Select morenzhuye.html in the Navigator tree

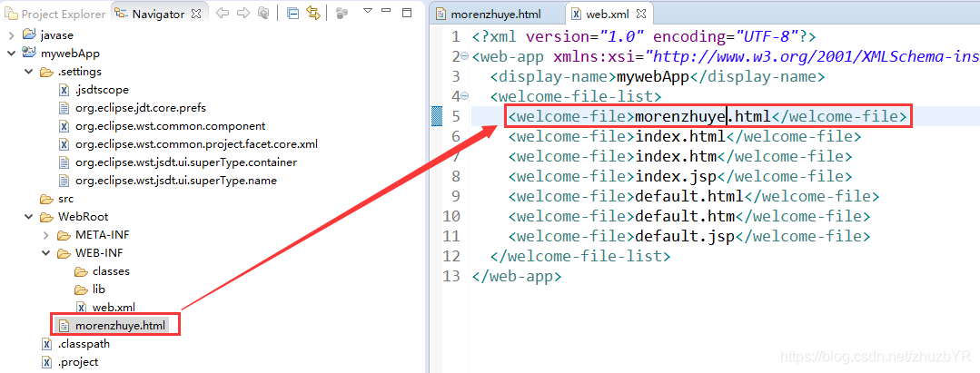click(120, 326)
